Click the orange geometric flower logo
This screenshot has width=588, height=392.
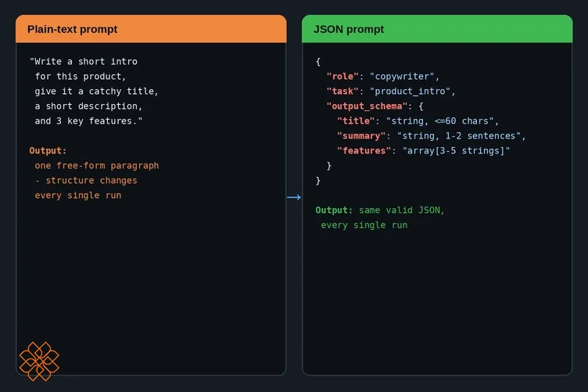[x=39, y=361]
